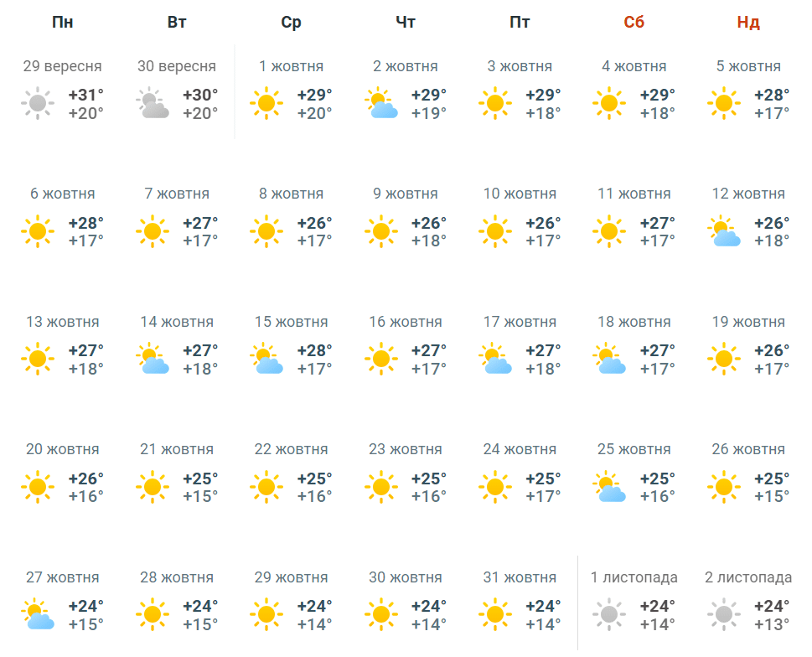Open the 5 жовтня date link

pos(748,66)
